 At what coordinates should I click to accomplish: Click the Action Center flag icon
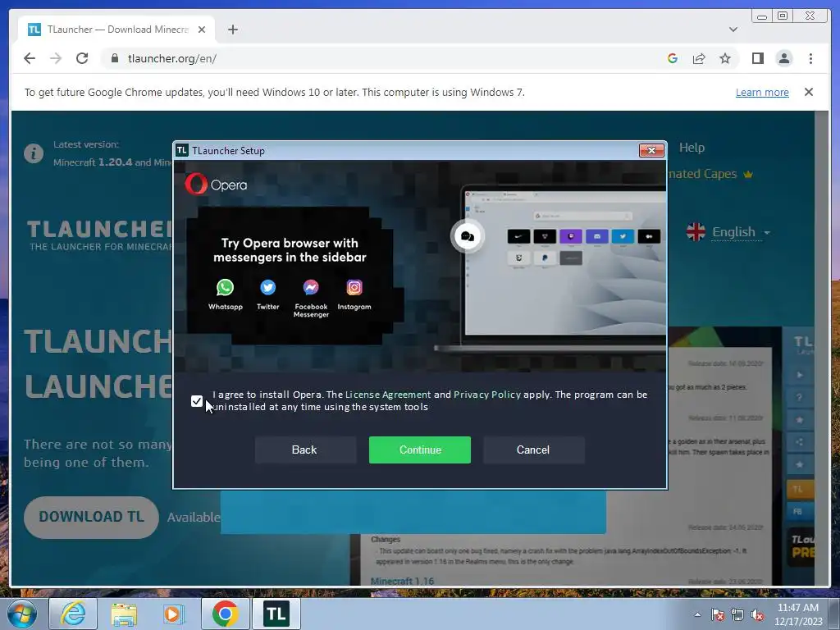coord(717,614)
